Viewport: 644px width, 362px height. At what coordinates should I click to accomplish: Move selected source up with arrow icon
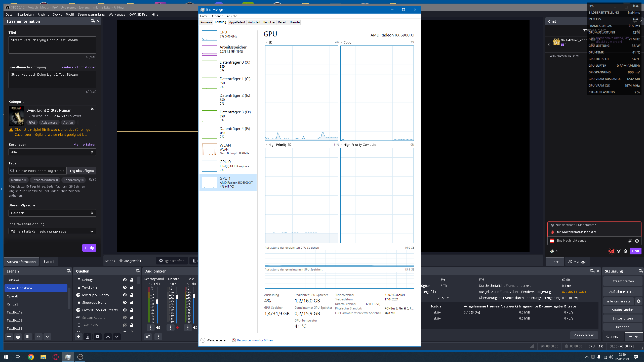pos(108,337)
